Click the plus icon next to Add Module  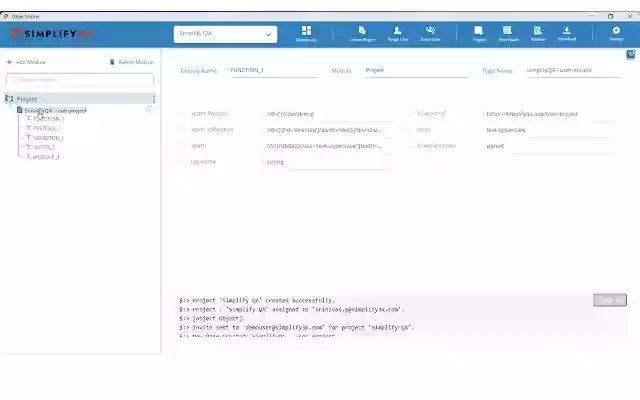(9, 62)
